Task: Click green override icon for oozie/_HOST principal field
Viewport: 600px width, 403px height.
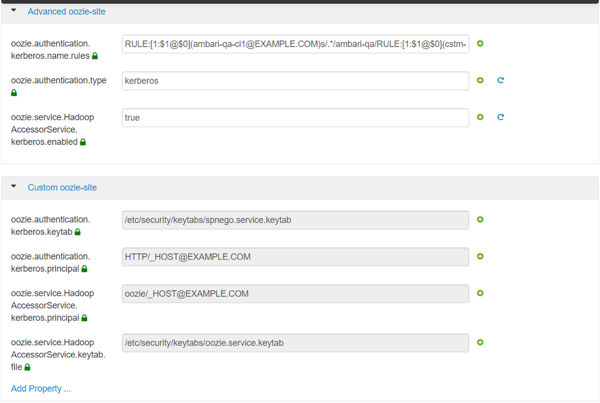Action: click(x=480, y=293)
